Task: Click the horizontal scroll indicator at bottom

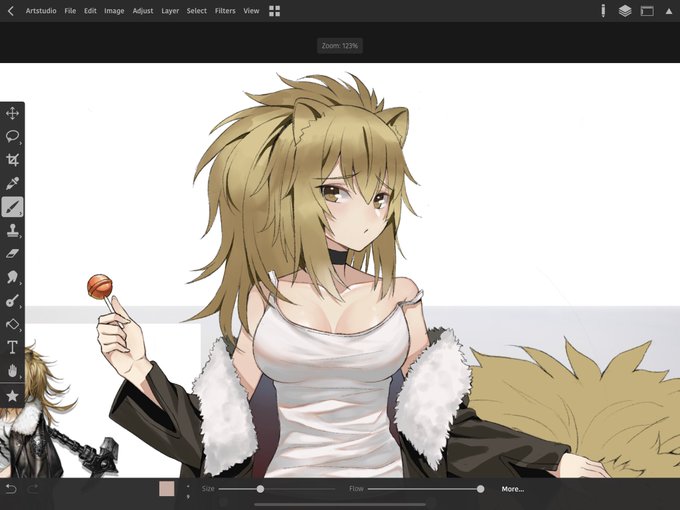Action: tap(340, 504)
